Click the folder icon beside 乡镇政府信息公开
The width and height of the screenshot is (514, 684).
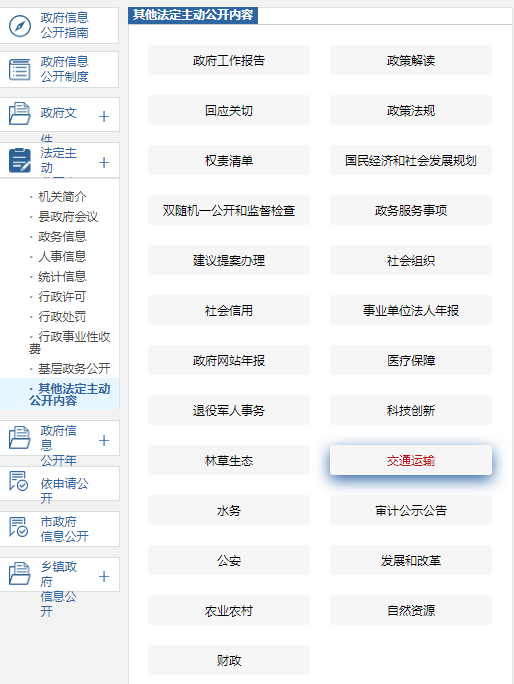[20, 573]
